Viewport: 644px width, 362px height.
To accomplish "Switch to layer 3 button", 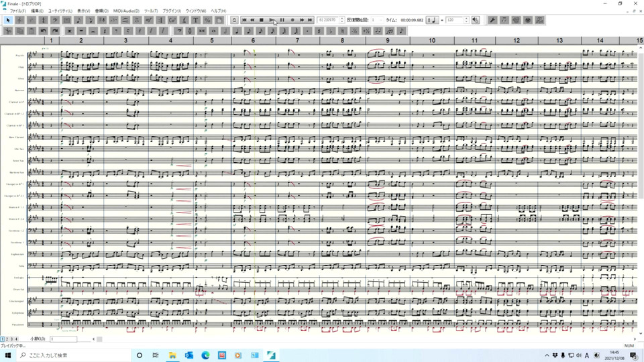I will (x=11, y=339).
